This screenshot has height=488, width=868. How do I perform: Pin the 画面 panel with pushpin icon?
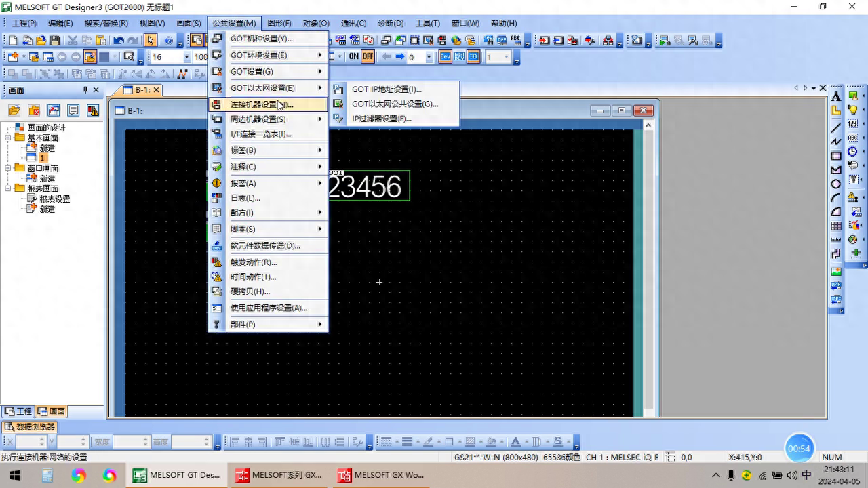[85, 90]
